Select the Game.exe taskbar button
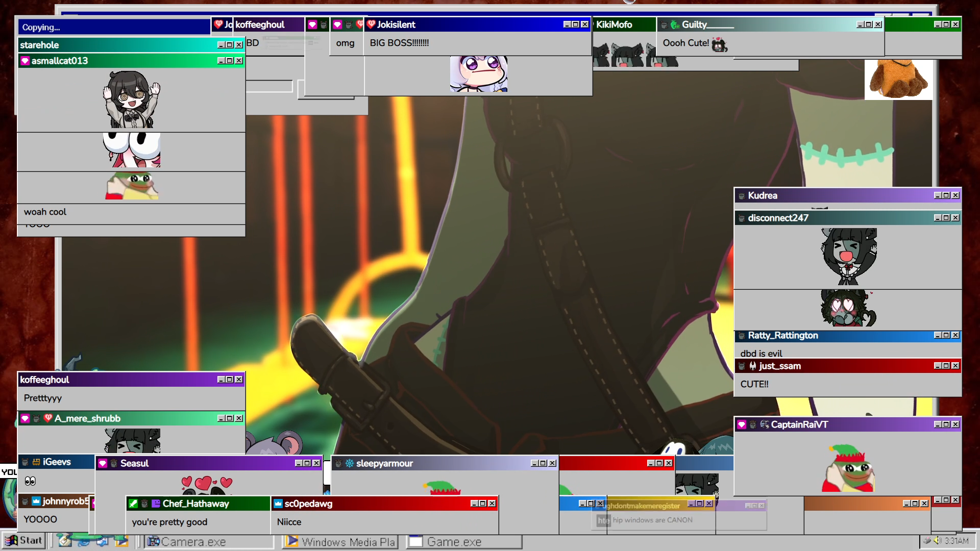This screenshot has width=980, height=551. pos(463,542)
